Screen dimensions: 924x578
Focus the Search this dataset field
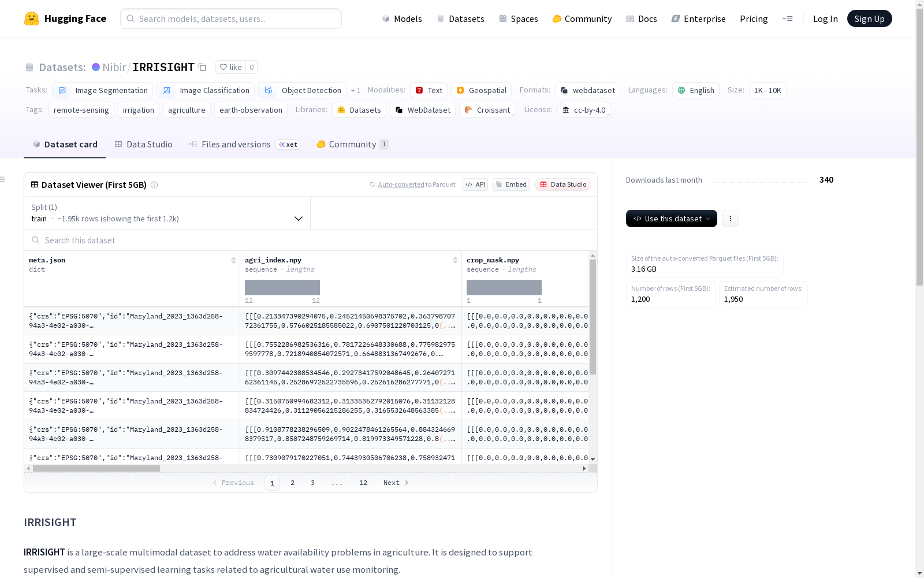311,240
